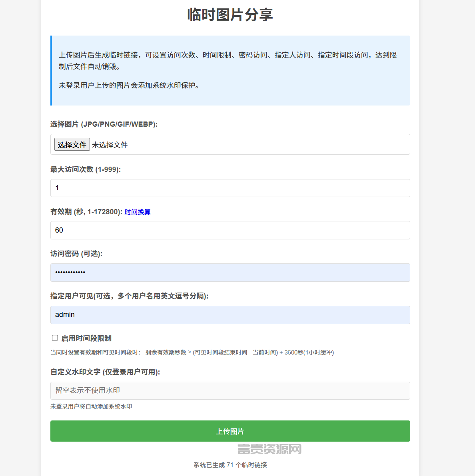Click the 临时图片分享 page heading
This screenshot has height=476, width=475.
click(230, 14)
